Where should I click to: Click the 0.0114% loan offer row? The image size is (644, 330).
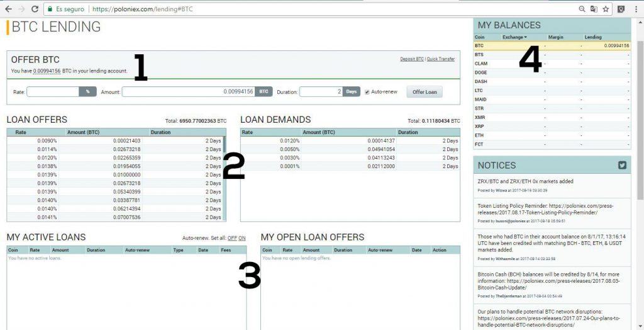114,149
